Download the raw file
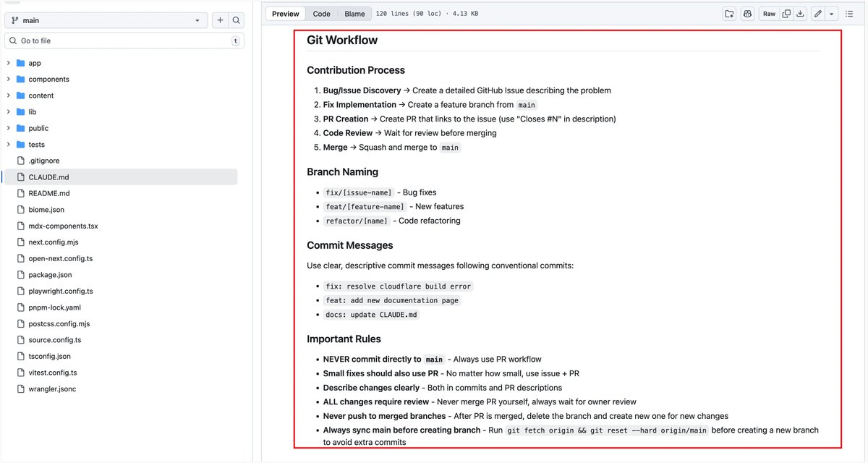Viewport: 868px width, 463px height. [800, 14]
